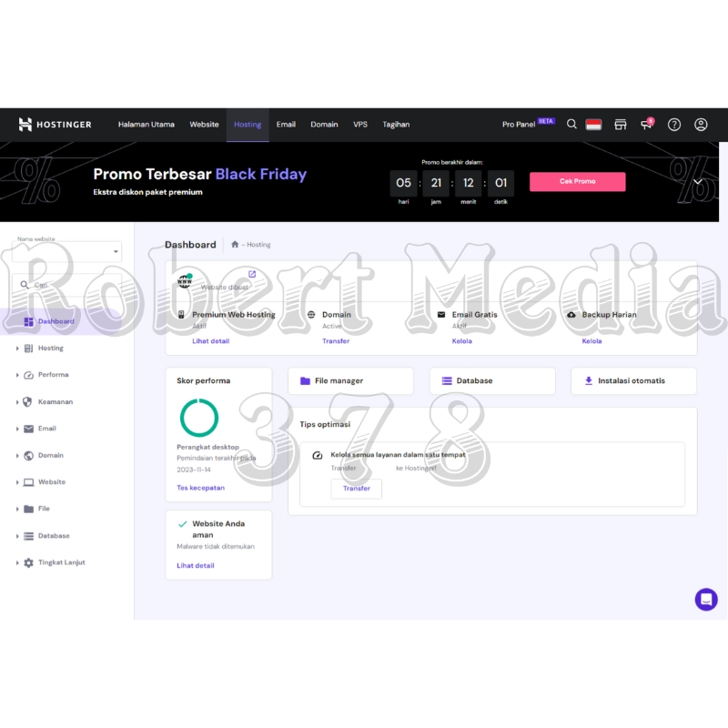Click the Cek Promo button

point(577,181)
